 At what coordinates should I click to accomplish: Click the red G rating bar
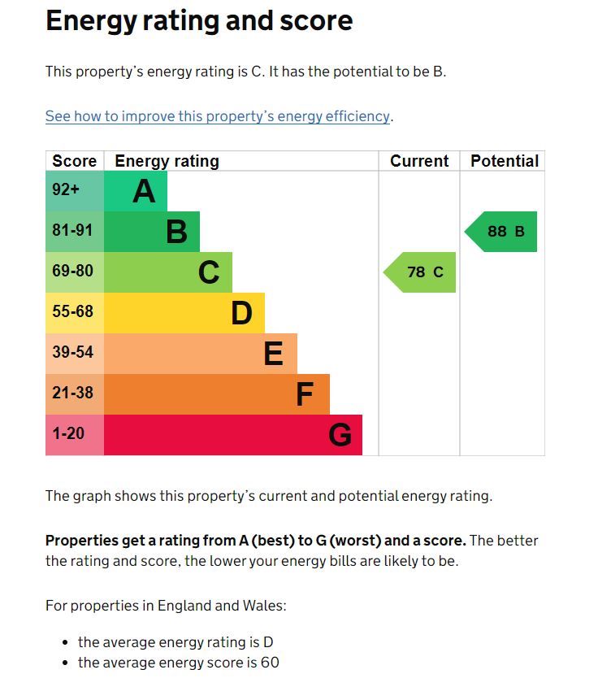click(x=233, y=435)
